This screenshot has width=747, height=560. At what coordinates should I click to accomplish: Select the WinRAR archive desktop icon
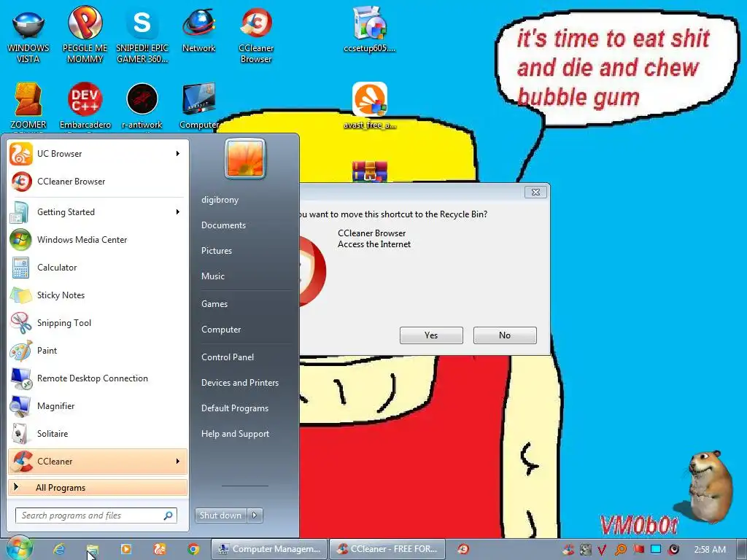pos(370,171)
